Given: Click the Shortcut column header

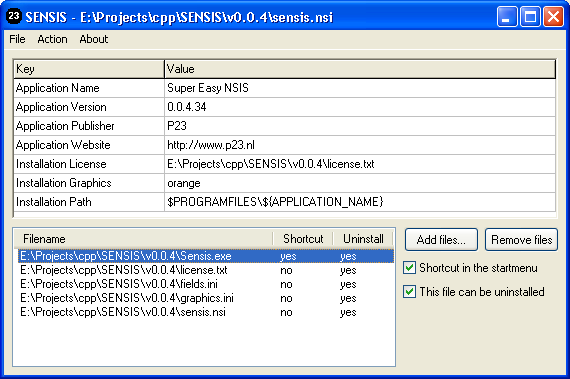Looking at the screenshot, I should [303, 239].
